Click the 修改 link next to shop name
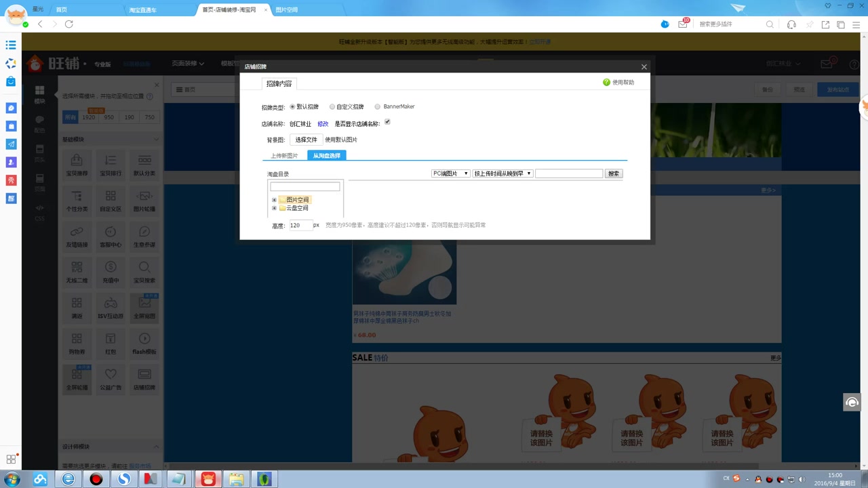The image size is (868, 488). point(323,124)
